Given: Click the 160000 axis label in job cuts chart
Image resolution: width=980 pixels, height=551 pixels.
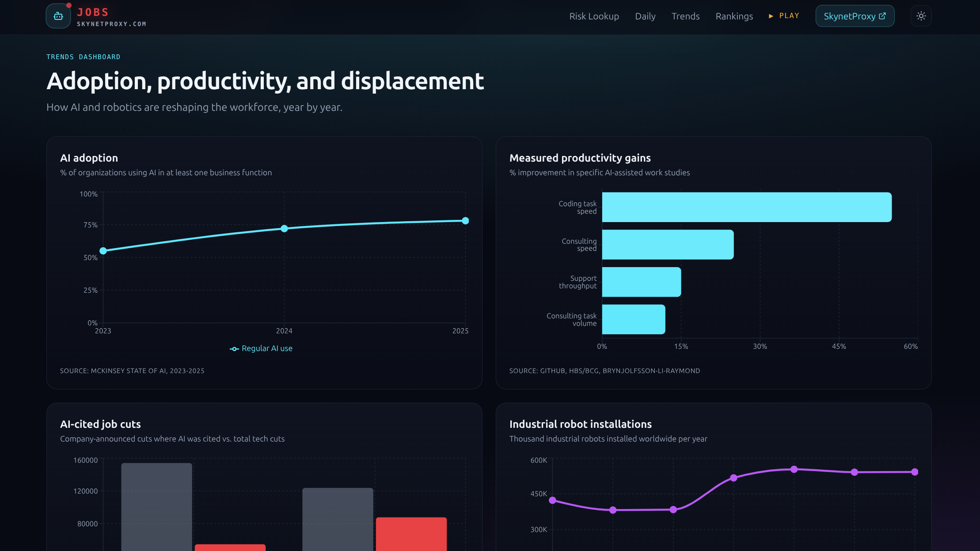Looking at the screenshot, I should pyautogui.click(x=85, y=460).
